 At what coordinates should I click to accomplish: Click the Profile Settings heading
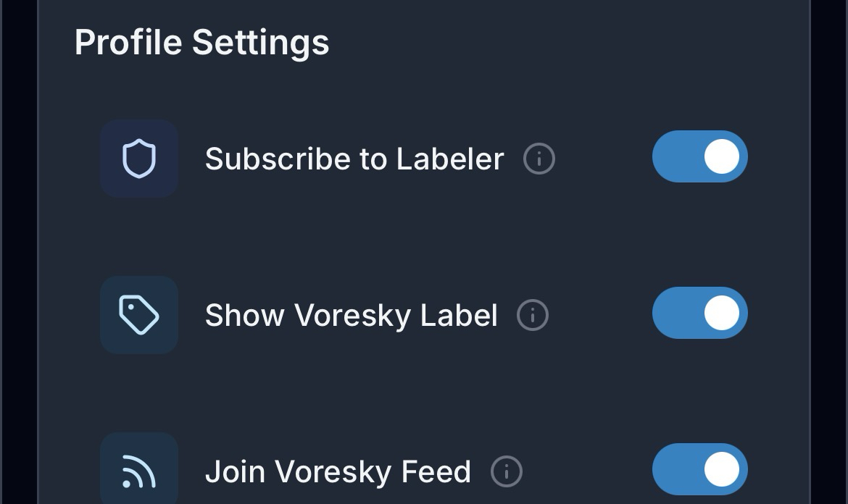pyautogui.click(x=201, y=42)
